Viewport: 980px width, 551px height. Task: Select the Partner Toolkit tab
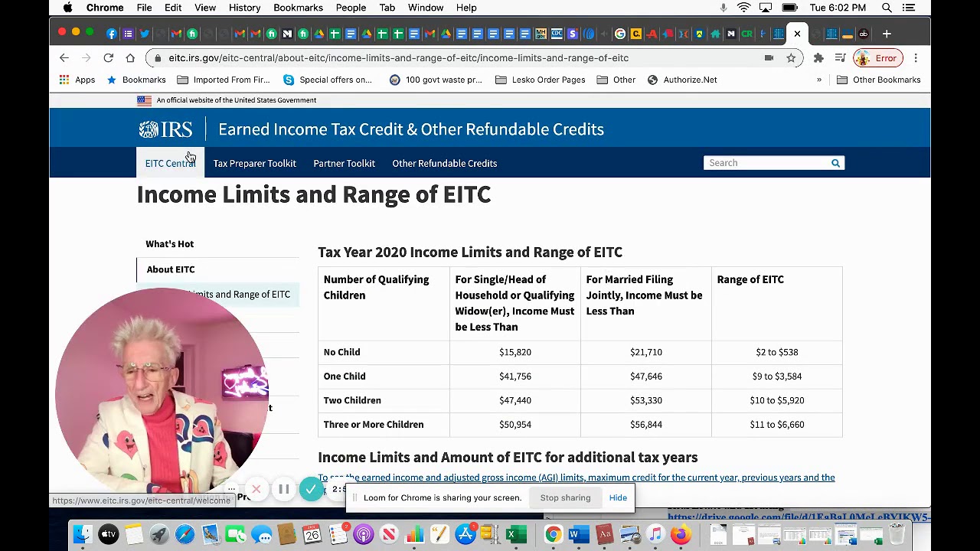tap(344, 163)
